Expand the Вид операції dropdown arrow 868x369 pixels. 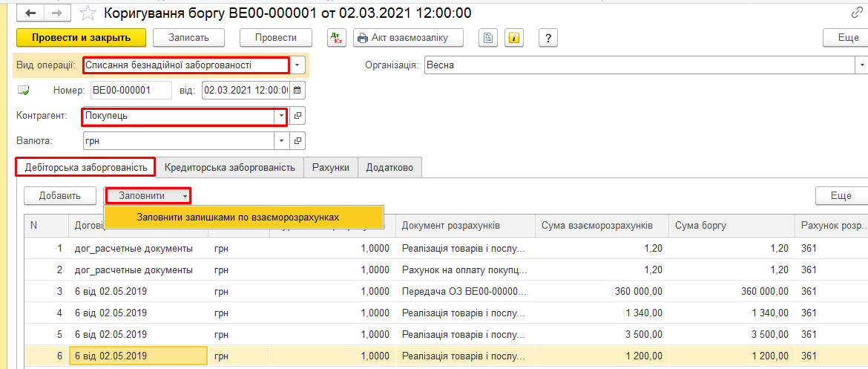297,65
